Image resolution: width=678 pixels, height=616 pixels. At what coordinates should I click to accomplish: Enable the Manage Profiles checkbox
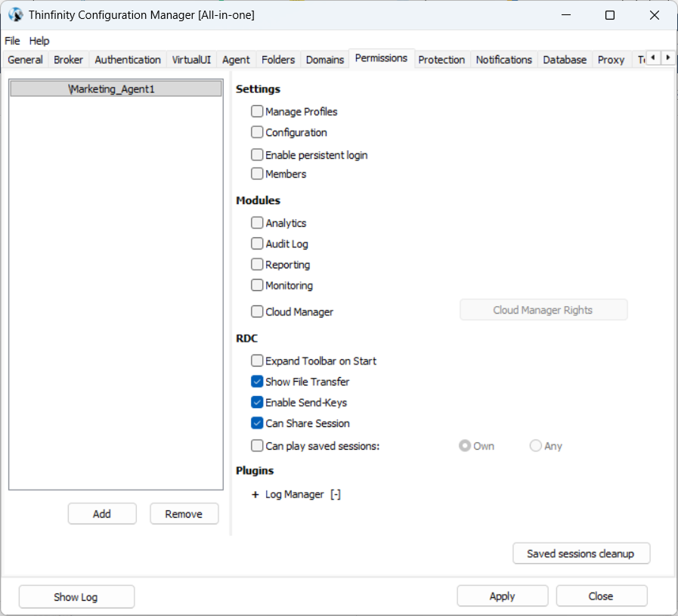pyautogui.click(x=257, y=112)
